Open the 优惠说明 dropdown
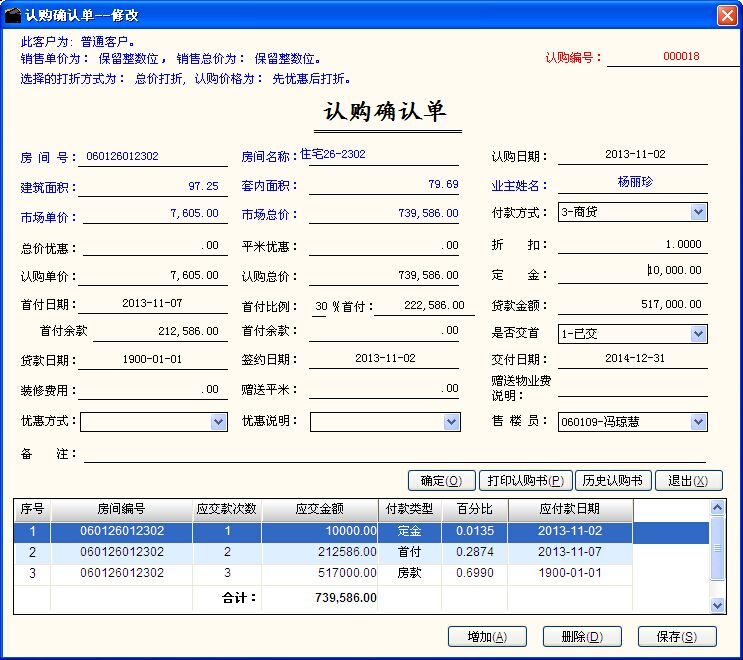 (x=451, y=422)
